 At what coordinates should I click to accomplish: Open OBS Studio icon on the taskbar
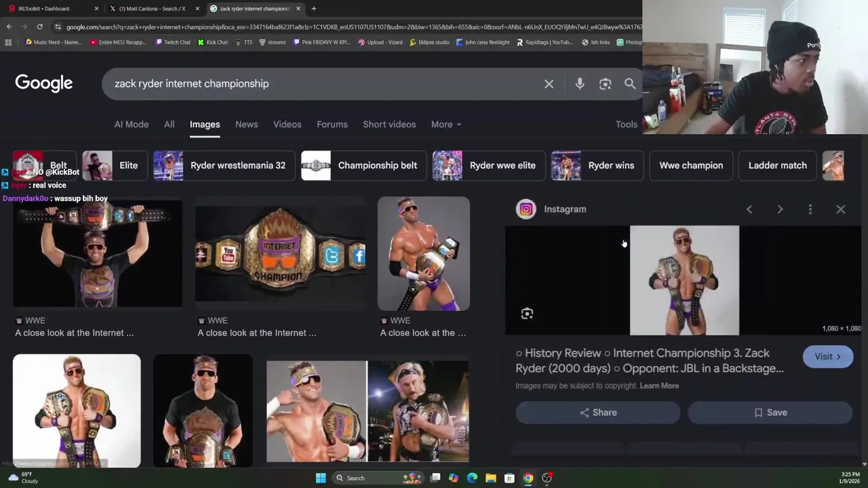click(547, 478)
